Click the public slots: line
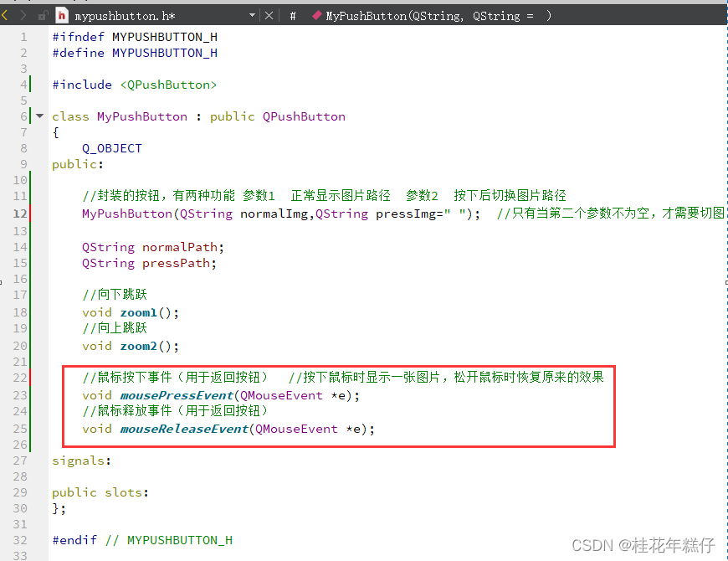 click(x=100, y=492)
